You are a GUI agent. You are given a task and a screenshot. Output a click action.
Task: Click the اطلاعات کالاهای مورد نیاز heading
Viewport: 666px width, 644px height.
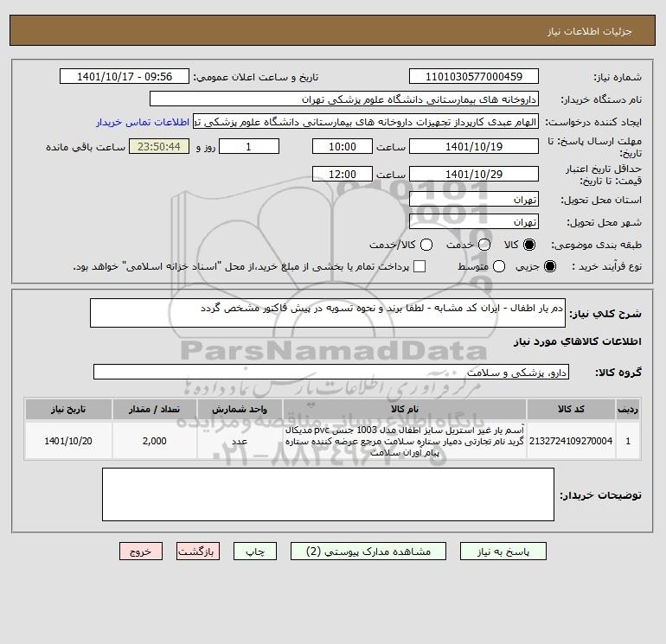(x=578, y=341)
